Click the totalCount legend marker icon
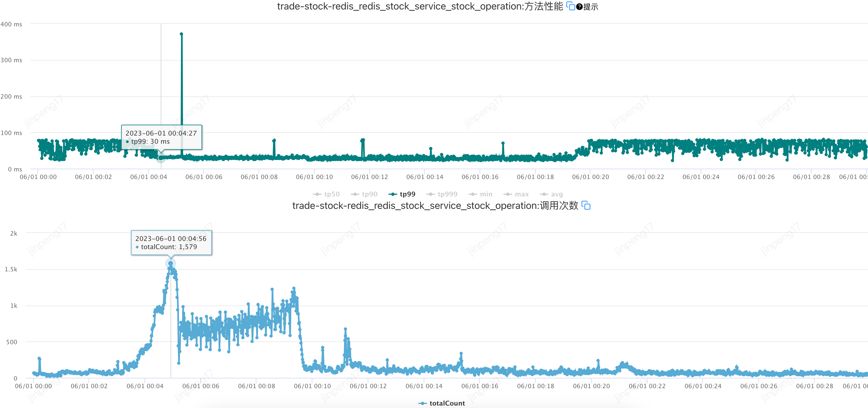 422,403
